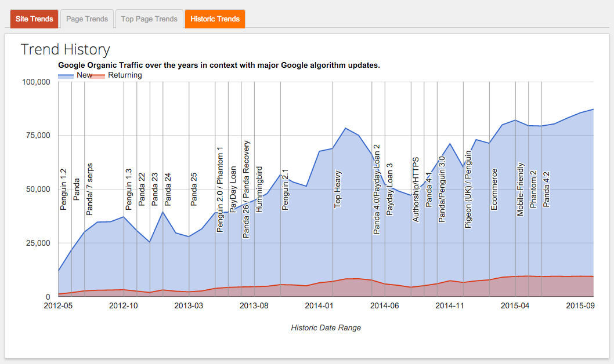Click the 2014-01 x-axis date label

[x=319, y=305]
